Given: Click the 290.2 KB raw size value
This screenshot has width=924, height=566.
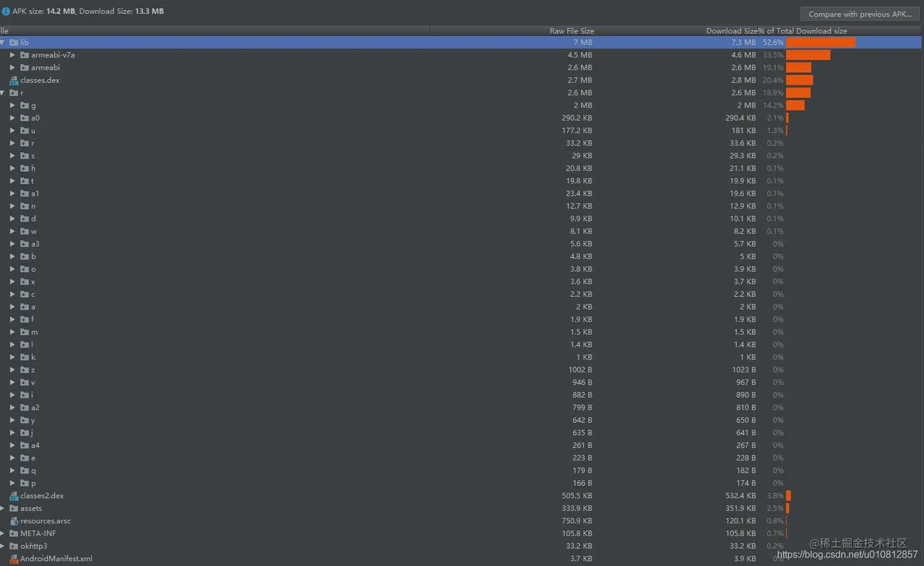Looking at the screenshot, I should tap(577, 118).
